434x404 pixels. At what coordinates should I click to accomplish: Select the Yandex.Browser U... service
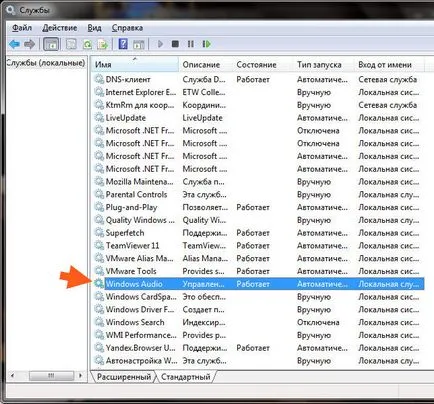(140, 348)
